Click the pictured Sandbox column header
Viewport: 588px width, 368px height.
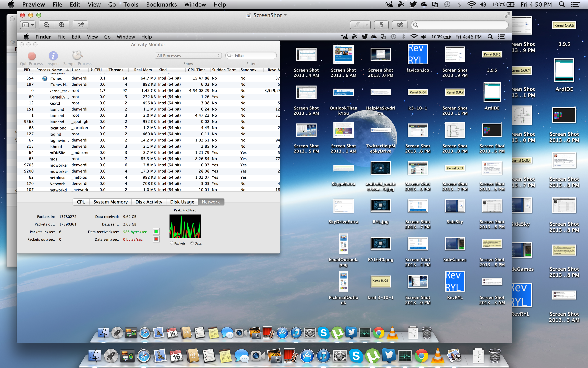[248, 70]
